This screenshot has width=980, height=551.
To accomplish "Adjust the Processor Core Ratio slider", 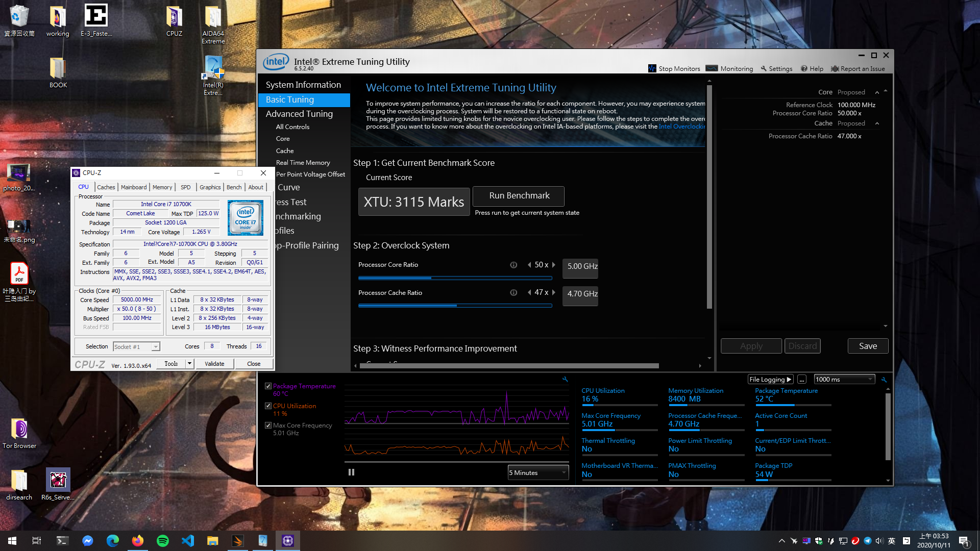I will 455,278.
